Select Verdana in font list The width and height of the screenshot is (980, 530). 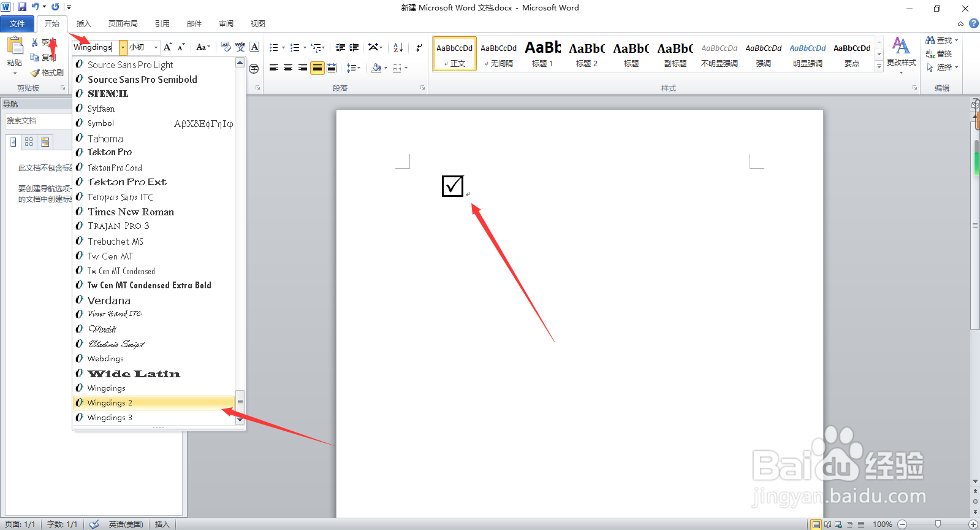(154, 300)
